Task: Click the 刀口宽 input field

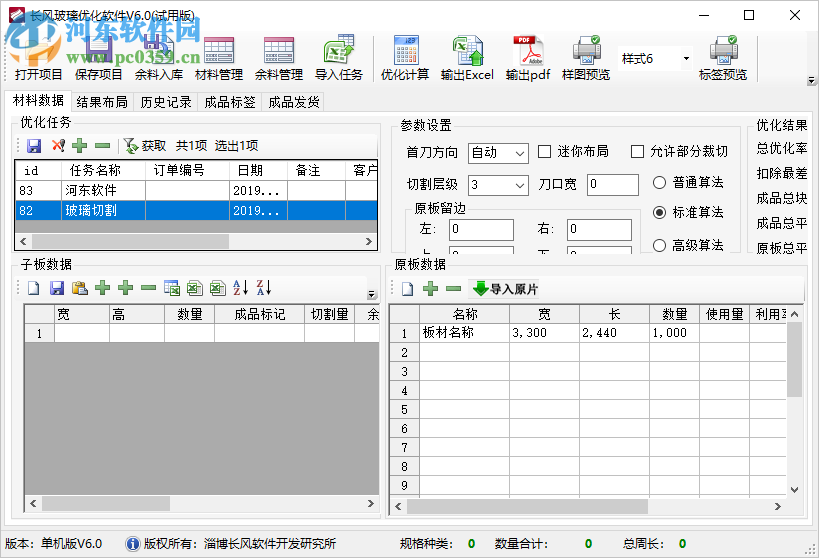Action: tap(613, 184)
